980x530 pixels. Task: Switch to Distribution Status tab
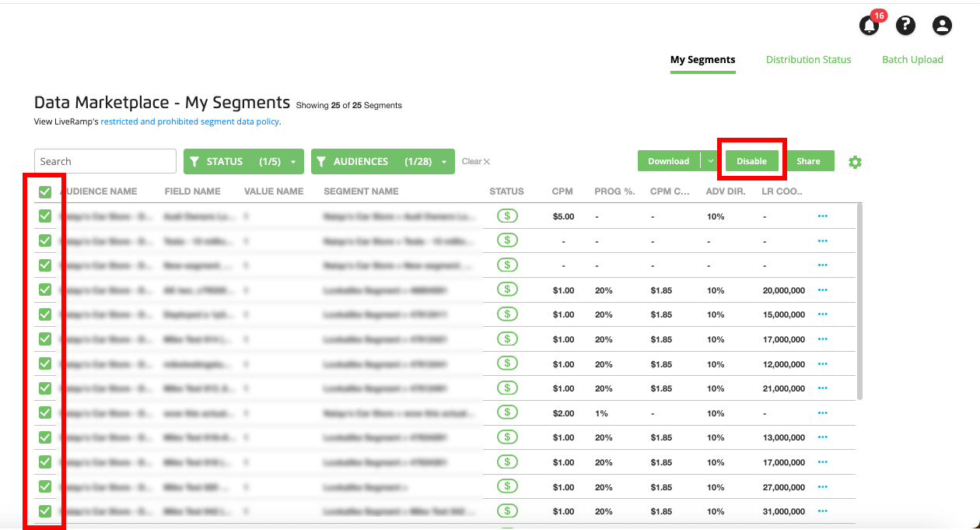809,60
